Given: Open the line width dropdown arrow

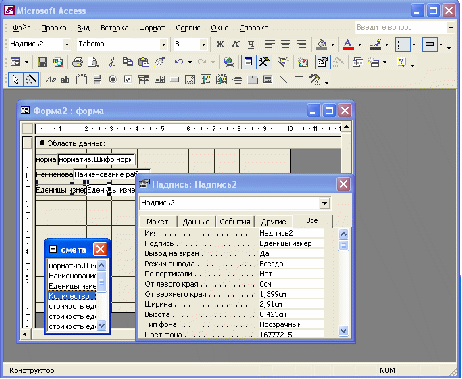Looking at the screenshot, I should click(414, 44).
